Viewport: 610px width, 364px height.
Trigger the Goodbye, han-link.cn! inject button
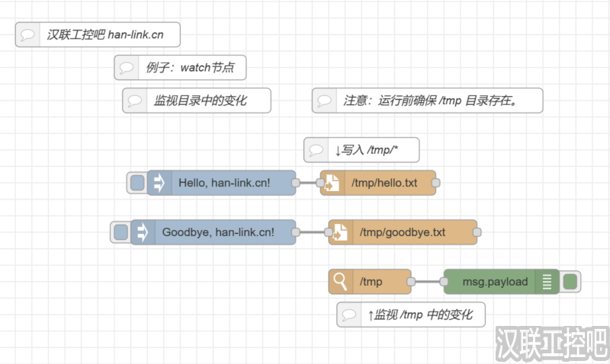[120, 232]
